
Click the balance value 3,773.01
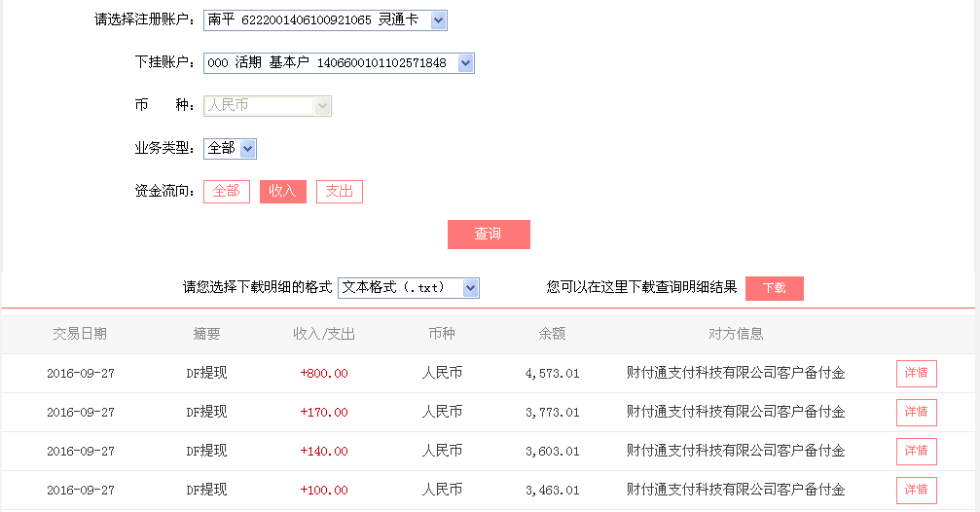coord(553,413)
